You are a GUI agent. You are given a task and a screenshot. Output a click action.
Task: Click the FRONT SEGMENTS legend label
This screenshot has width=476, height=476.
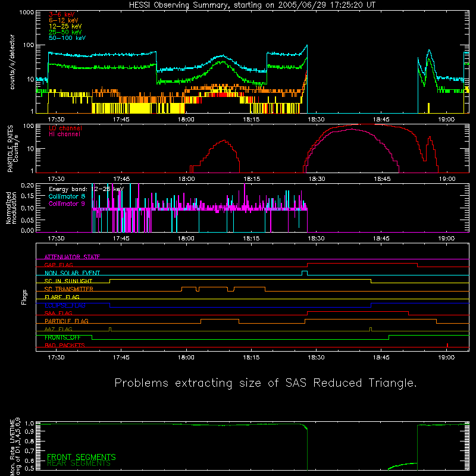(82, 457)
